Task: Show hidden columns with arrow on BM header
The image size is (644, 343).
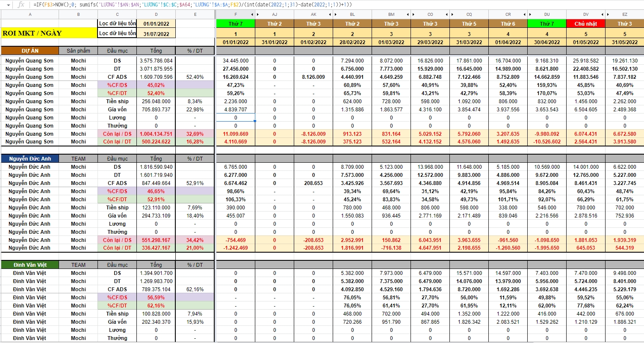Action: pyautogui.click(x=408, y=14)
